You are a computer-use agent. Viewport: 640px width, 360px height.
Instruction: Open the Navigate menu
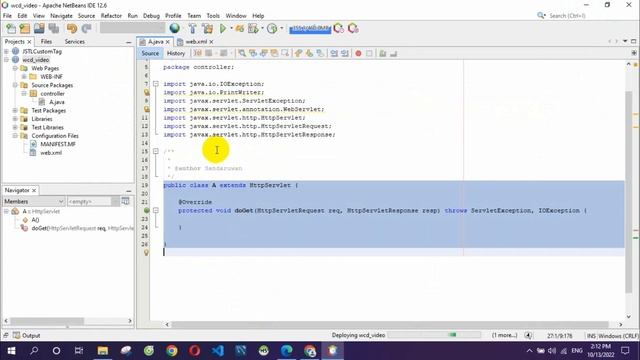pyautogui.click(x=61, y=16)
